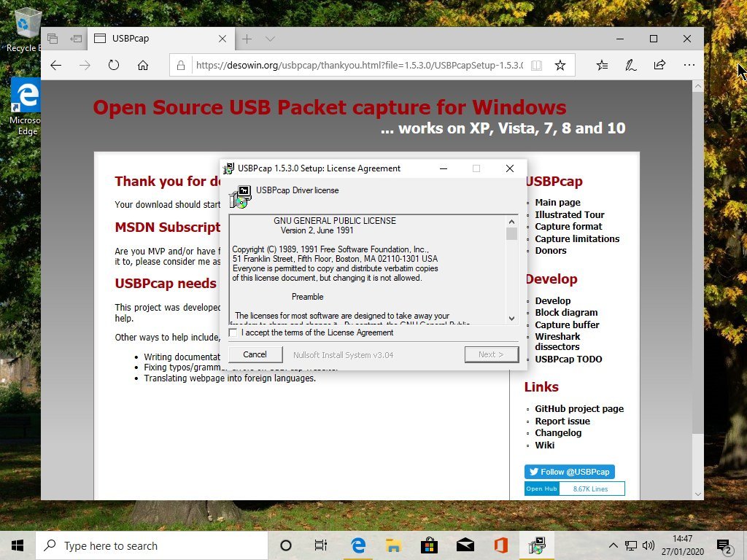Open Develop link in sidebar list
The image size is (747, 560).
pyautogui.click(x=553, y=300)
